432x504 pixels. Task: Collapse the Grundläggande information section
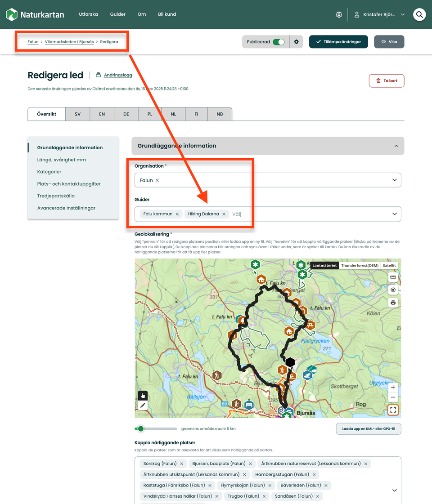[396, 146]
